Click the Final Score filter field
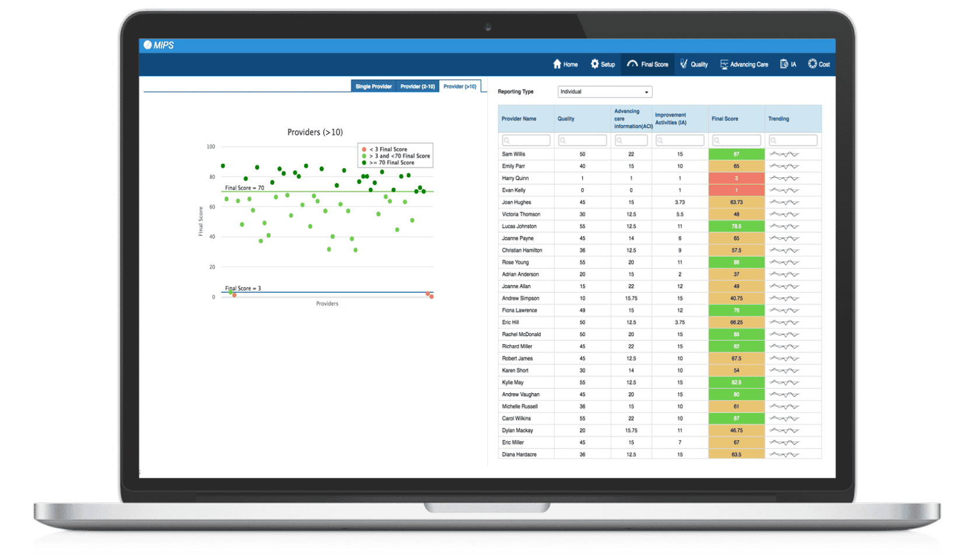 click(x=736, y=141)
